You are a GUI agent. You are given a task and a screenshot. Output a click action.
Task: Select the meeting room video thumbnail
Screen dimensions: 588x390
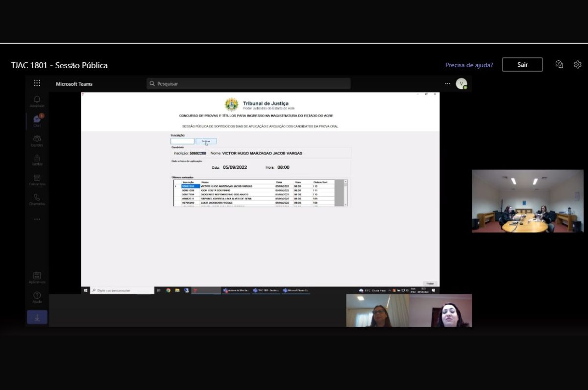pyautogui.click(x=527, y=201)
